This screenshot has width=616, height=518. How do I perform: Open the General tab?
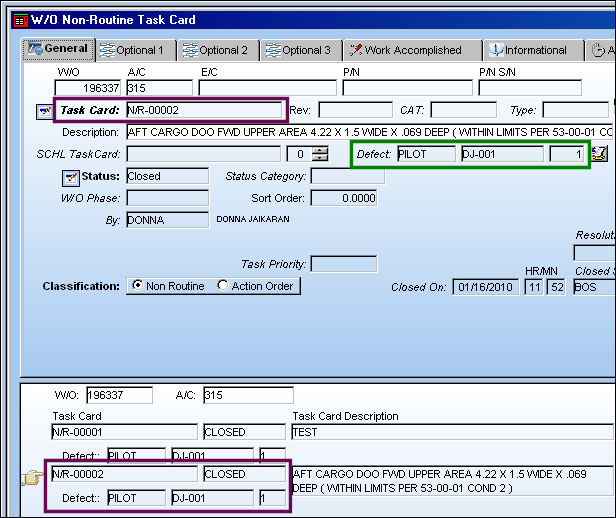[x=58, y=49]
